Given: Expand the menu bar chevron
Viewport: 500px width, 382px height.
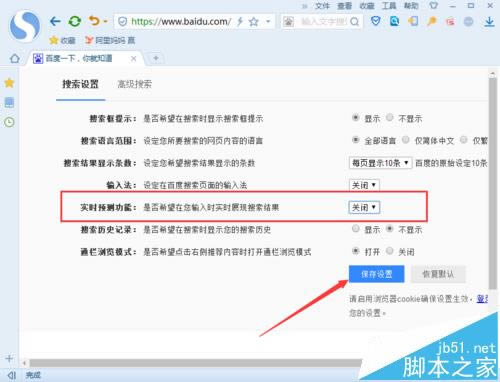Looking at the screenshot, I should (x=305, y=6).
